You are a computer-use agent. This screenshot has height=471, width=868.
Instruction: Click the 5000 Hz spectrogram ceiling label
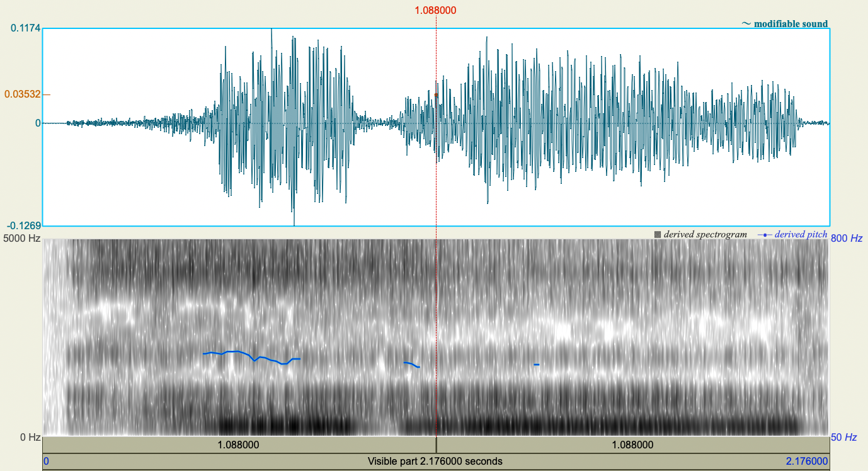(x=21, y=238)
